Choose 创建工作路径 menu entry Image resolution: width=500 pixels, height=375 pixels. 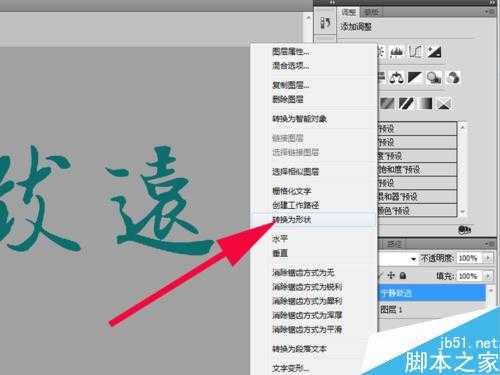(x=296, y=205)
